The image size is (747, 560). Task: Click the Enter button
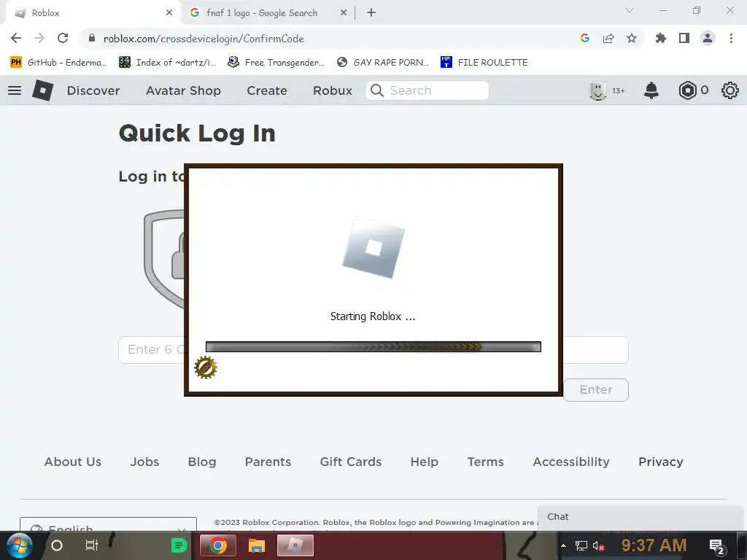coord(596,390)
